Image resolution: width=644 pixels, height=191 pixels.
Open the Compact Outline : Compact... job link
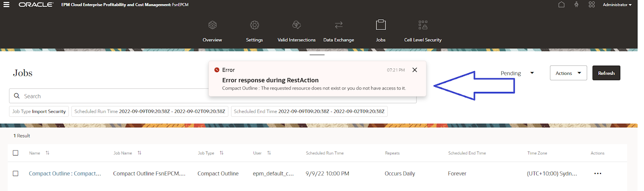coord(65,173)
